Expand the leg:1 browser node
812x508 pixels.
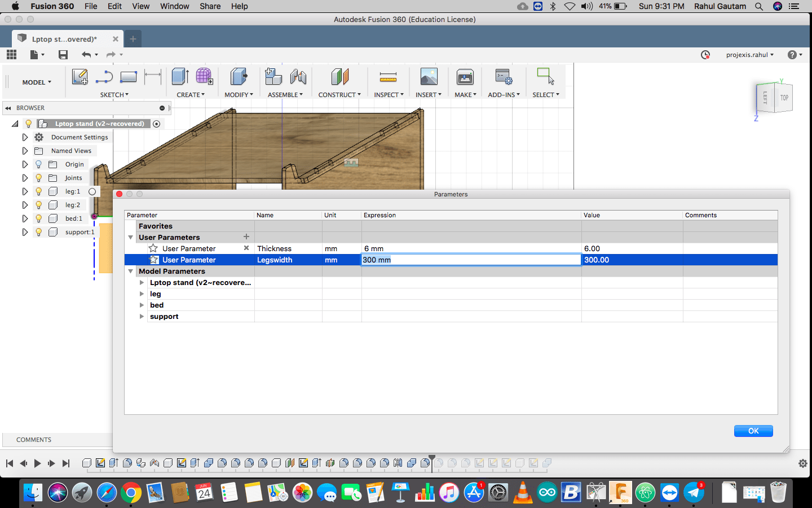[x=25, y=191]
